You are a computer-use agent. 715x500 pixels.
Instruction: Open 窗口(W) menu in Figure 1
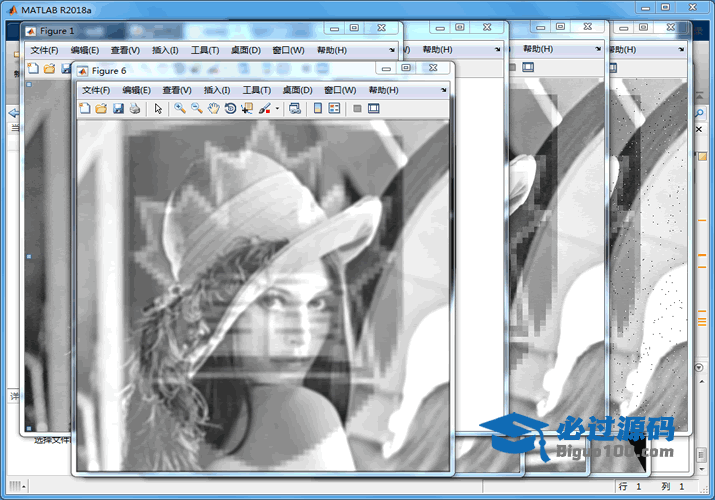pos(288,50)
